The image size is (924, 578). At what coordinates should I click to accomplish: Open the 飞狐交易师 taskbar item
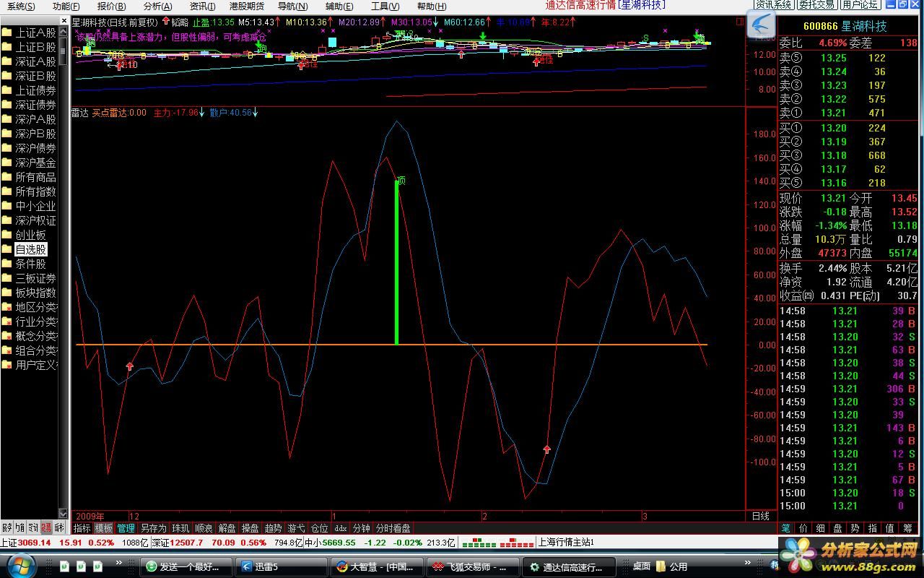click(x=471, y=566)
